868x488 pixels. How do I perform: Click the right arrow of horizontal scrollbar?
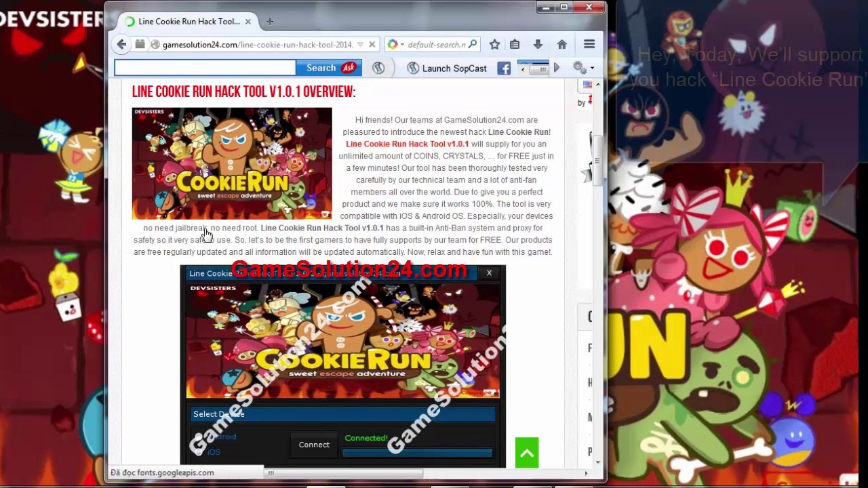tap(587, 473)
